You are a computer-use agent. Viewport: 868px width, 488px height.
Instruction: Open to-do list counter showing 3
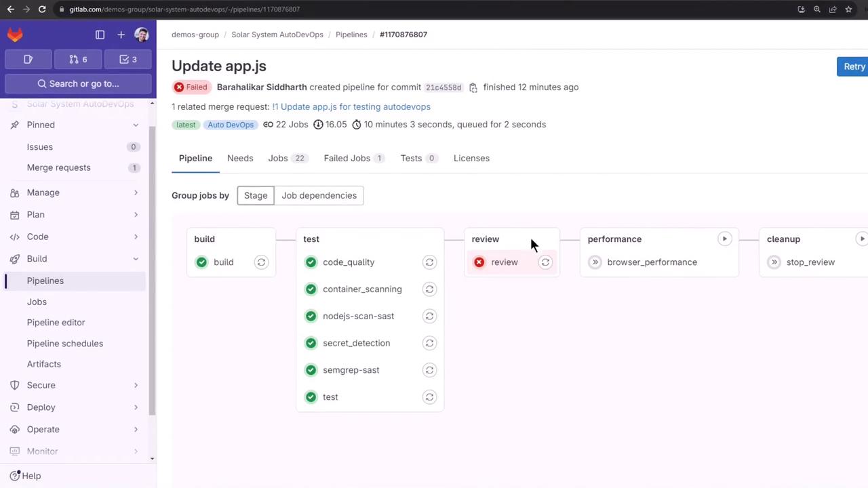tap(128, 60)
